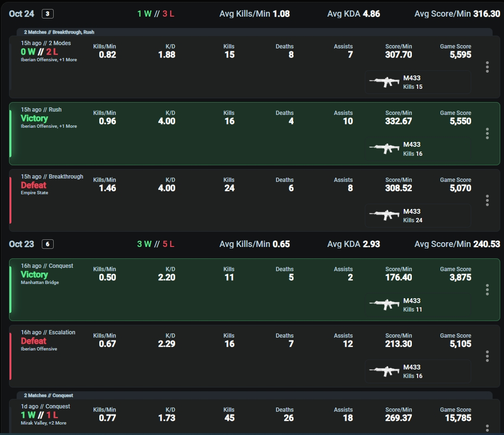Click Game Score 5,550 value

point(460,121)
